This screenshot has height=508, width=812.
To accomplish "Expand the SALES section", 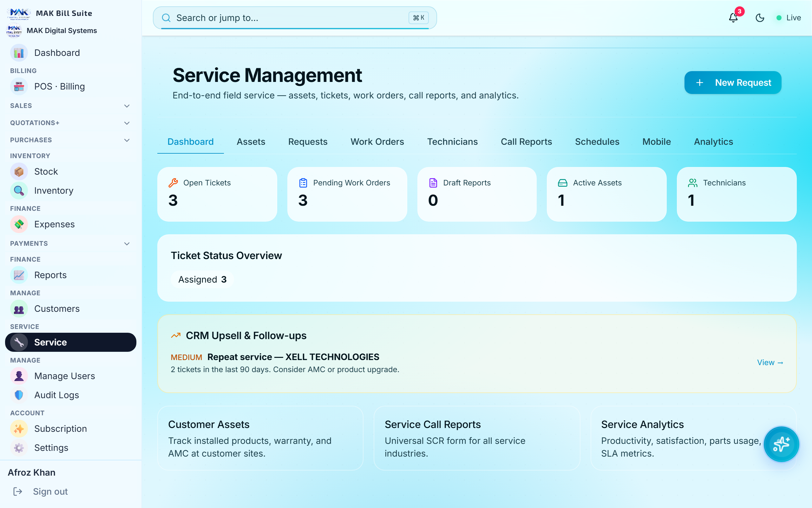I will coord(71,106).
